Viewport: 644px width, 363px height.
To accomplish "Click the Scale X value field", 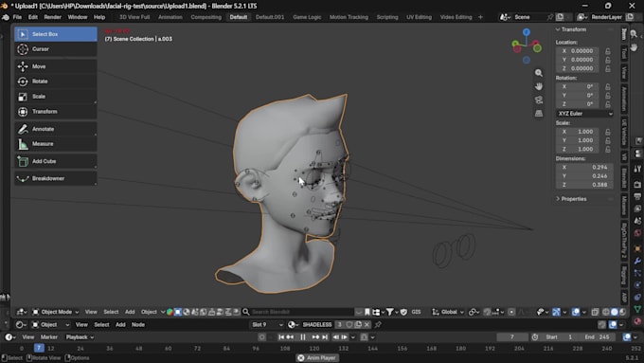I will (579, 132).
